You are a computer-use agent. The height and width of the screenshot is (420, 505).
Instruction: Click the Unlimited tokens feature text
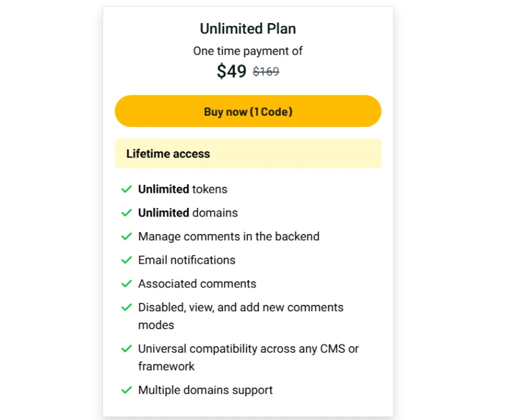(182, 189)
